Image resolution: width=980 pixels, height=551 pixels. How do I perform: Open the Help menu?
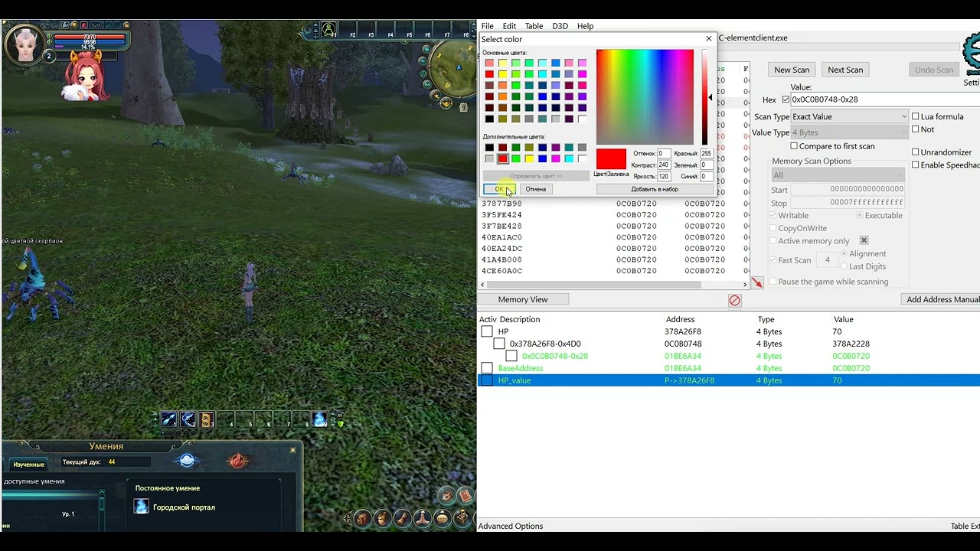585,26
